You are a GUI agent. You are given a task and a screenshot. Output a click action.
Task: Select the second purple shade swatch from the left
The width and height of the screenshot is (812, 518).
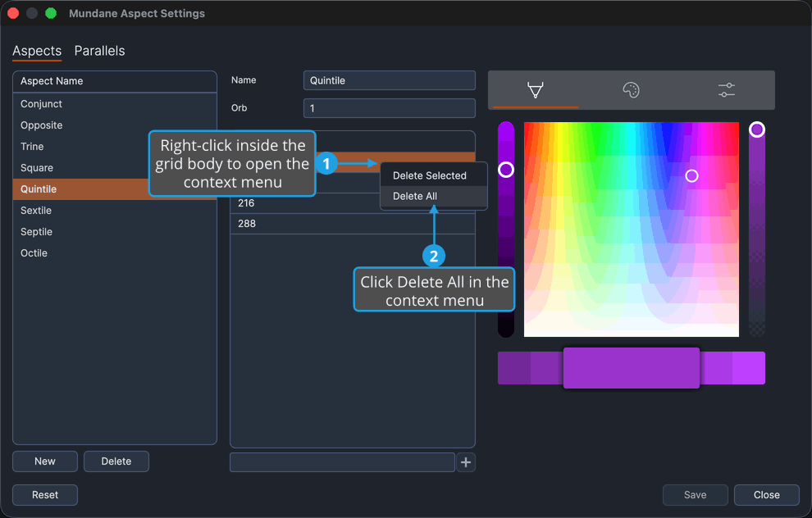[547, 368]
